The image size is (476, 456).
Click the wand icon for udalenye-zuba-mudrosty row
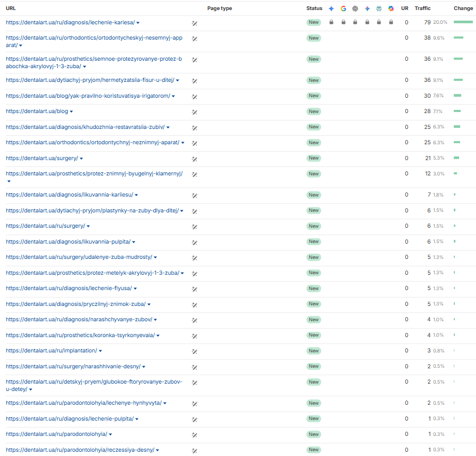tap(194, 258)
